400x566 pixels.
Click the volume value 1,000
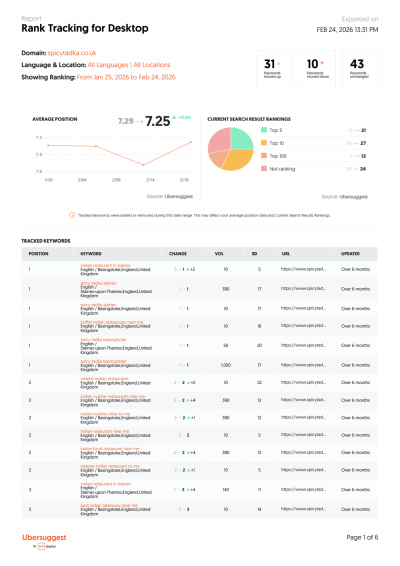click(x=226, y=365)
